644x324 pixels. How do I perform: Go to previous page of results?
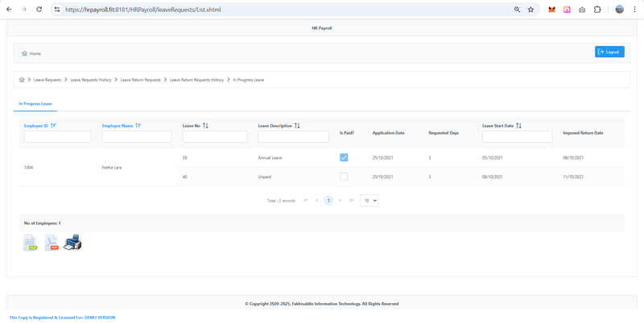(317, 200)
